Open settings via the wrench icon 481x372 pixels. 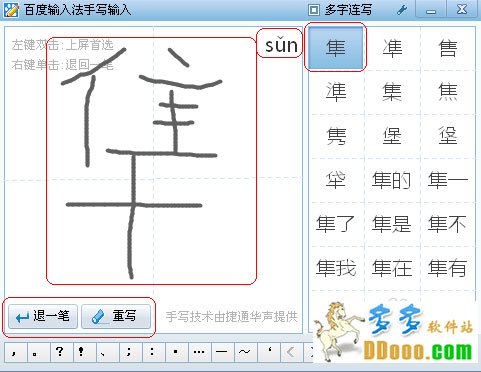click(x=402, y=10)
